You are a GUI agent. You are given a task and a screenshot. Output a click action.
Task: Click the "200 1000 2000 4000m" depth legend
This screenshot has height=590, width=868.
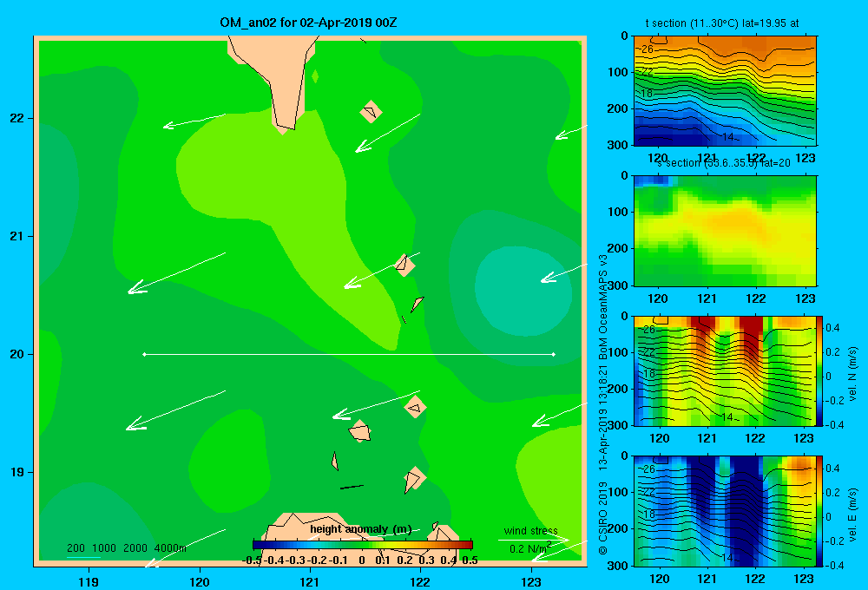[x=127, y=548]
